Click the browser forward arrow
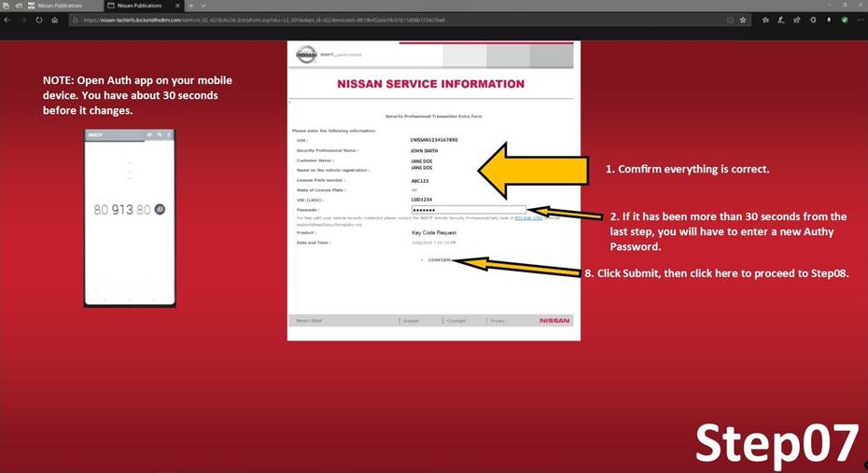Screen dimensions: 868x473 23,20
